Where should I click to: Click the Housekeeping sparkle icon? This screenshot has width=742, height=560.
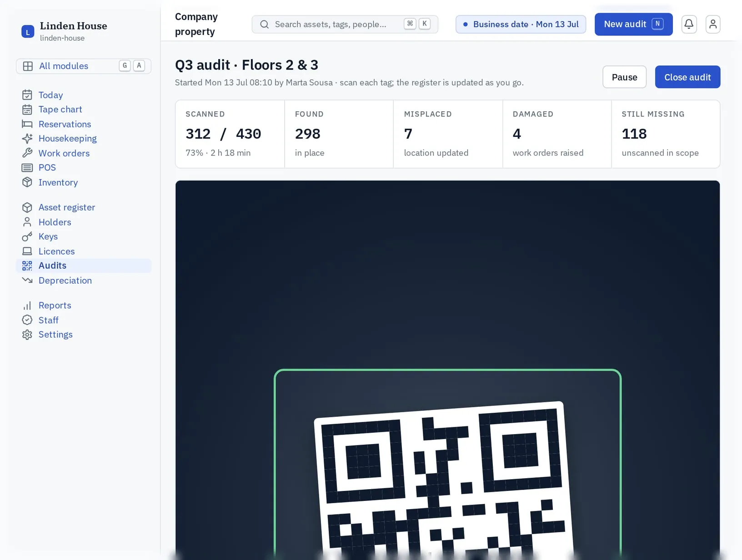(x=27, y=139)
